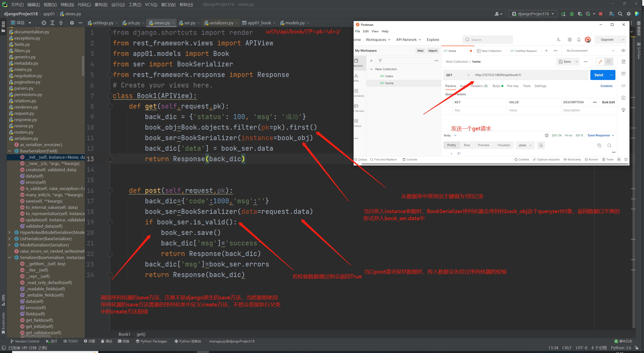The height and width of the screenshot is (353, 644).
Task: Click Postman settings gear icon
Action: tap(570, 40)
